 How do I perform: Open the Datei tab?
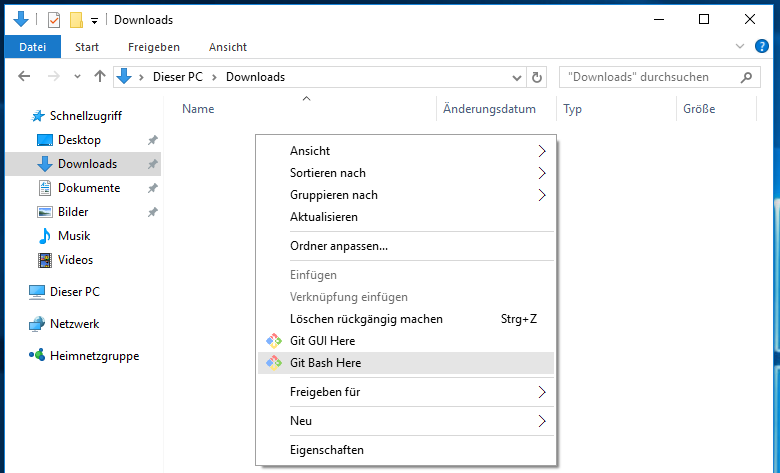(33, 47)
